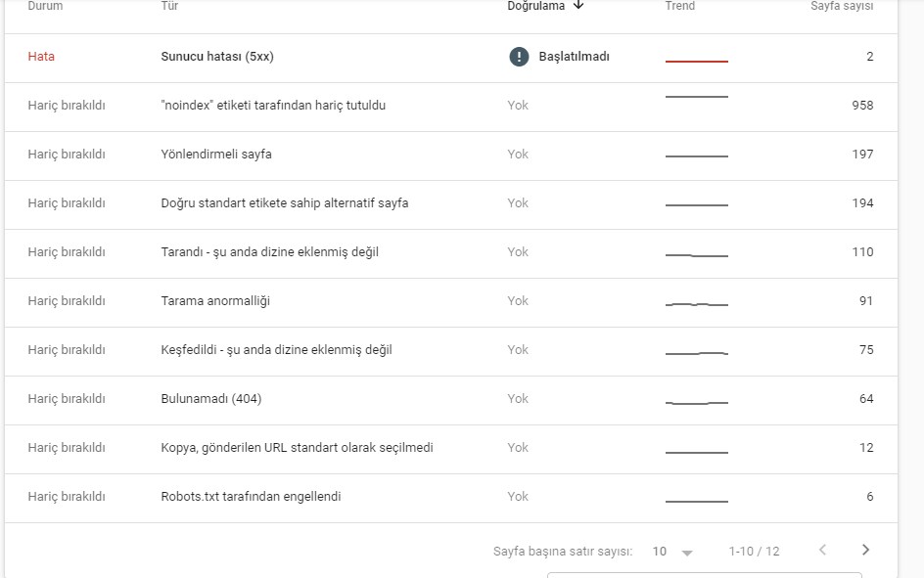Click the Tür column header
924x578 pixels.
169,6
